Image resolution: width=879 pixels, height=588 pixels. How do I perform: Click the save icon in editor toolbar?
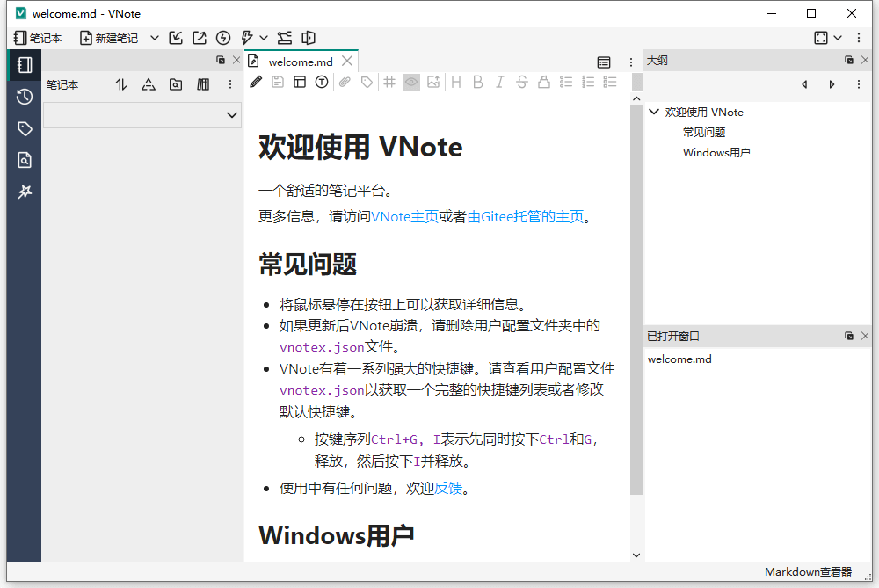pos(278,83)
